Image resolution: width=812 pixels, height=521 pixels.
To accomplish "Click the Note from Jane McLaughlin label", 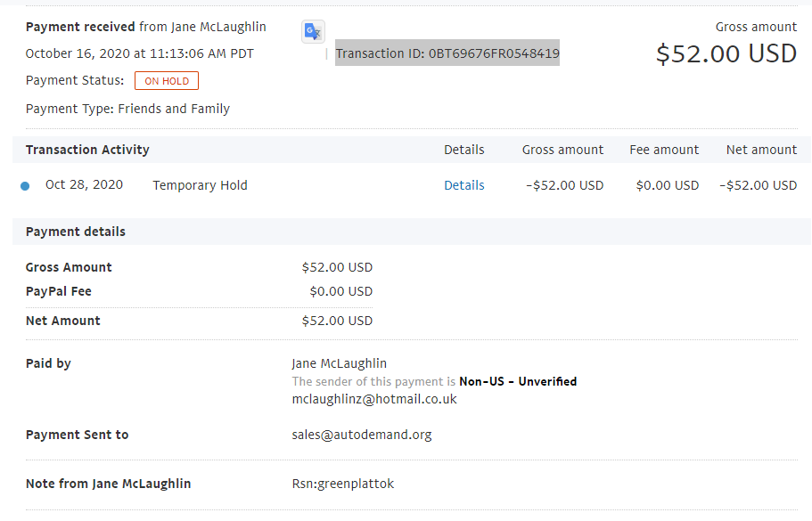I will [x=108, y=484].
